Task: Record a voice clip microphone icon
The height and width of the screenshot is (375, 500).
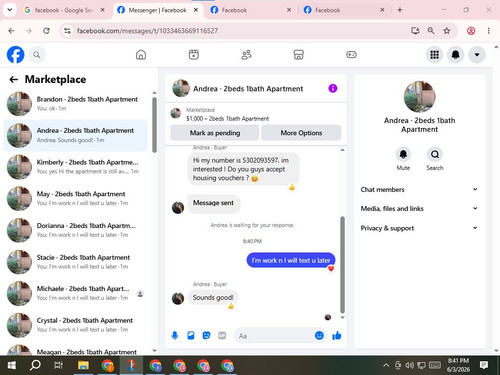Action: click(x=175, y=335)
